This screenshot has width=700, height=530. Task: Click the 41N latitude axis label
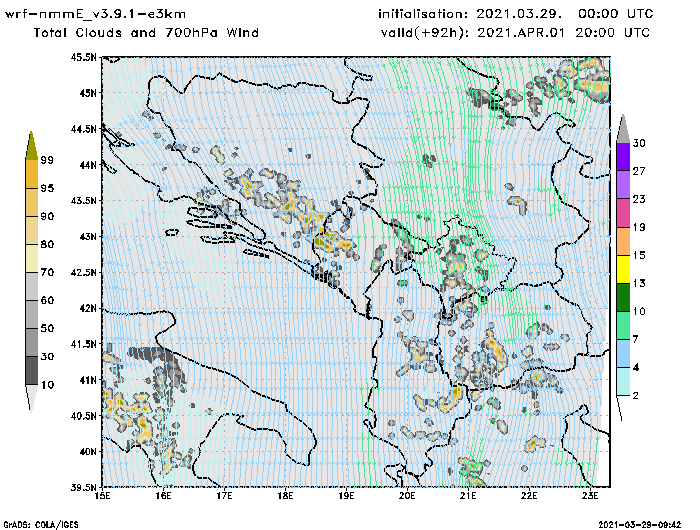(x=88, y=380)
